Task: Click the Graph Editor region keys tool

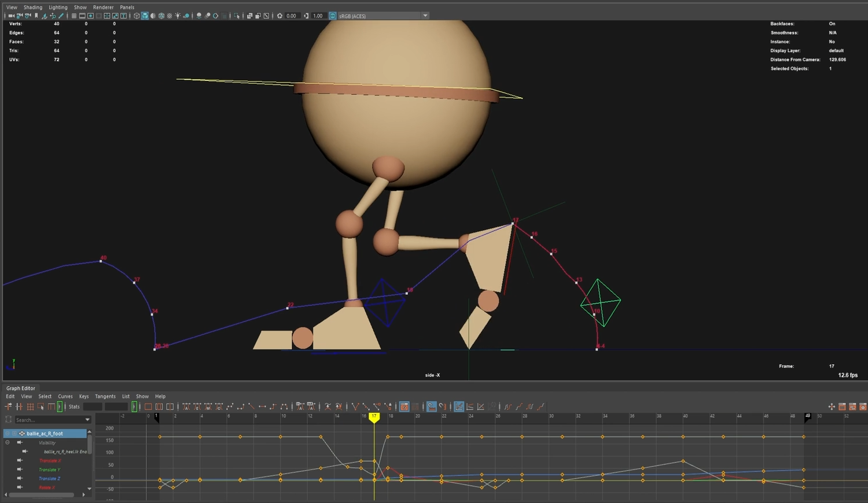Action: [41, 407]
